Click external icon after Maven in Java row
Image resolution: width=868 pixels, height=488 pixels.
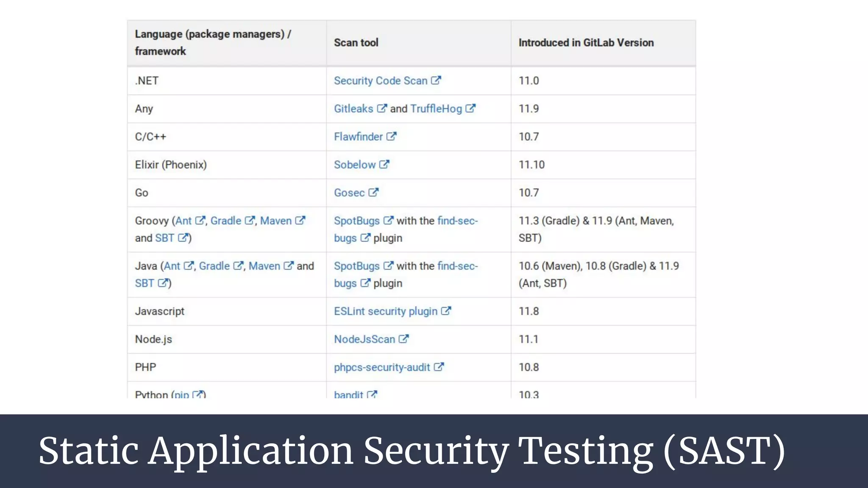289,266
